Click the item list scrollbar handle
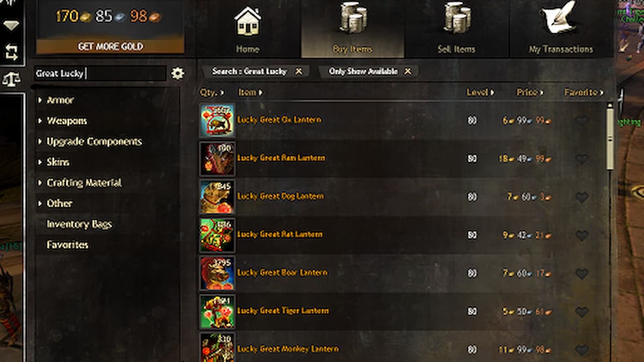Screen dimensions: 644x362 coord(610,137)
